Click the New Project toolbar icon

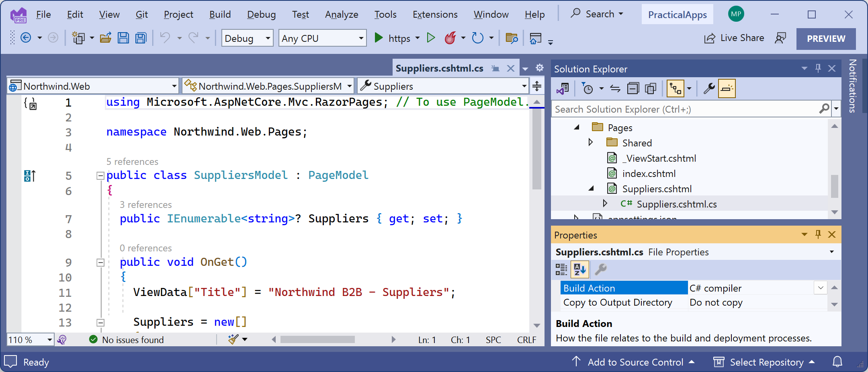coord(78,38)
